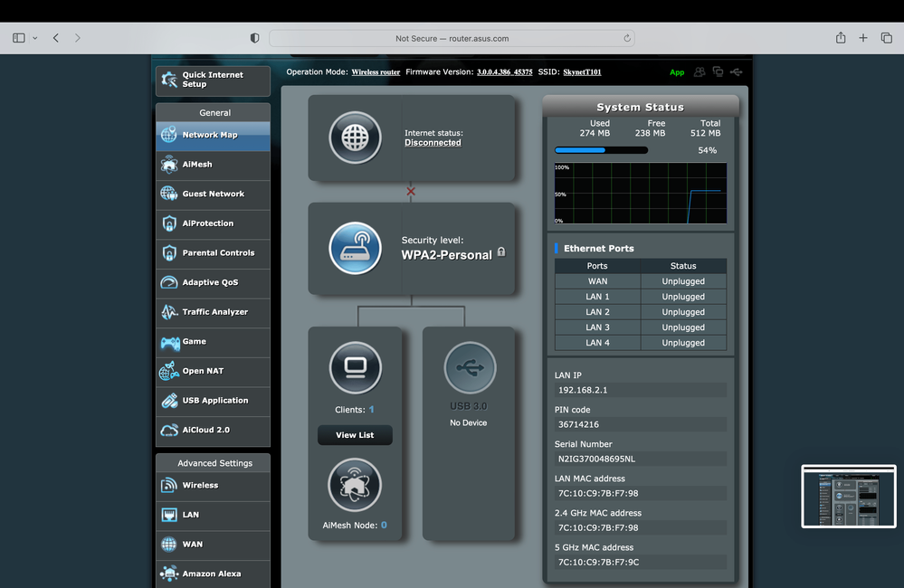904x588 pixels.
Task: Click the Safari share icon
Action: 841,38
